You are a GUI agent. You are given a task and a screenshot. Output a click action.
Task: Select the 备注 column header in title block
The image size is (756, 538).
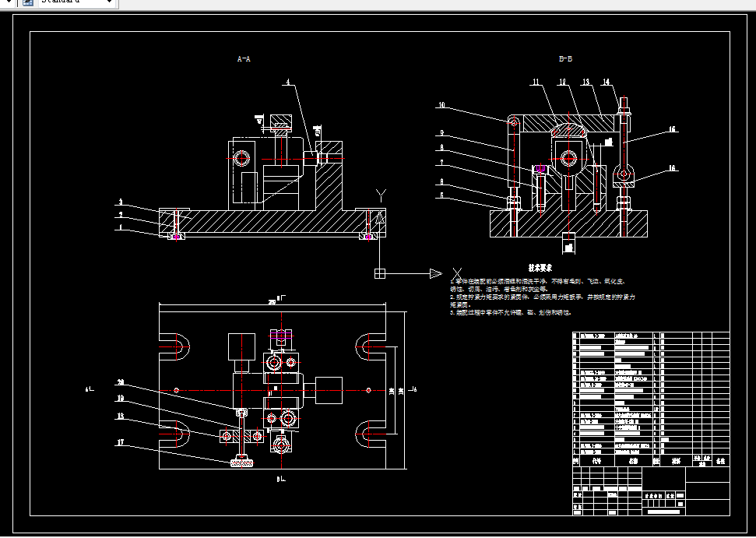tap(720, 462)
